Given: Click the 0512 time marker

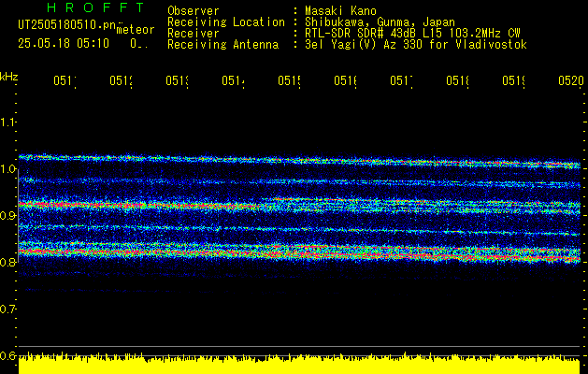Looking at the screenshot, I should (x=122, y=80).
